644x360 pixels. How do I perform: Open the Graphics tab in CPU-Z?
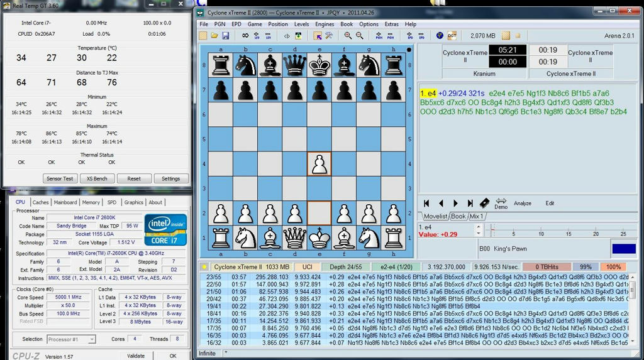coord(133,202)
